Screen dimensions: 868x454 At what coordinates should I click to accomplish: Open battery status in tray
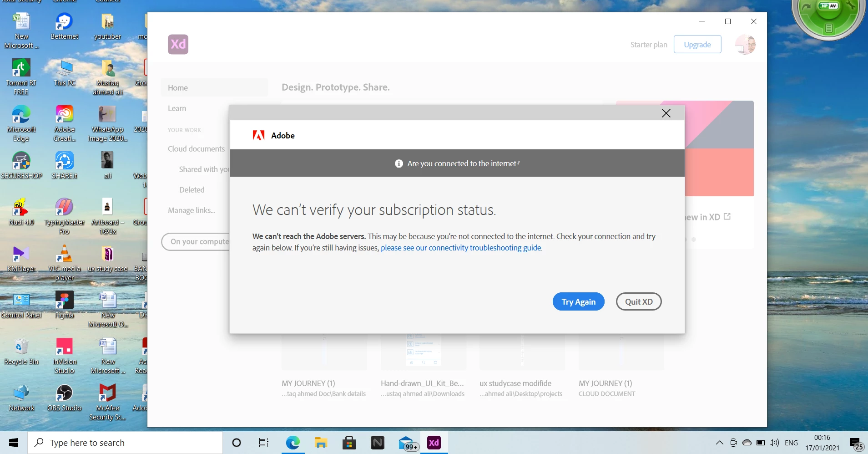(761, 443)
